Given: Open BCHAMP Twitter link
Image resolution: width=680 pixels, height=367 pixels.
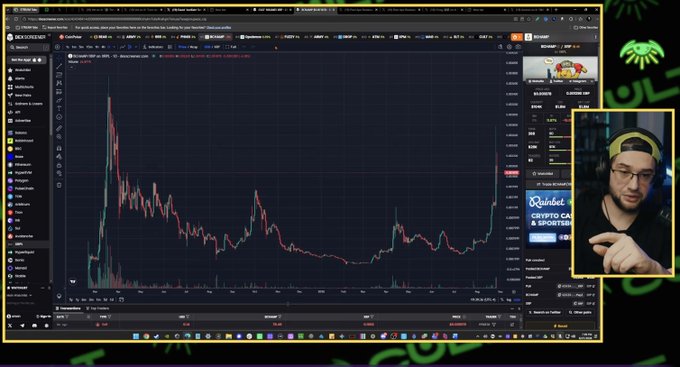Looking at the screenshot, I should point(557,81).
